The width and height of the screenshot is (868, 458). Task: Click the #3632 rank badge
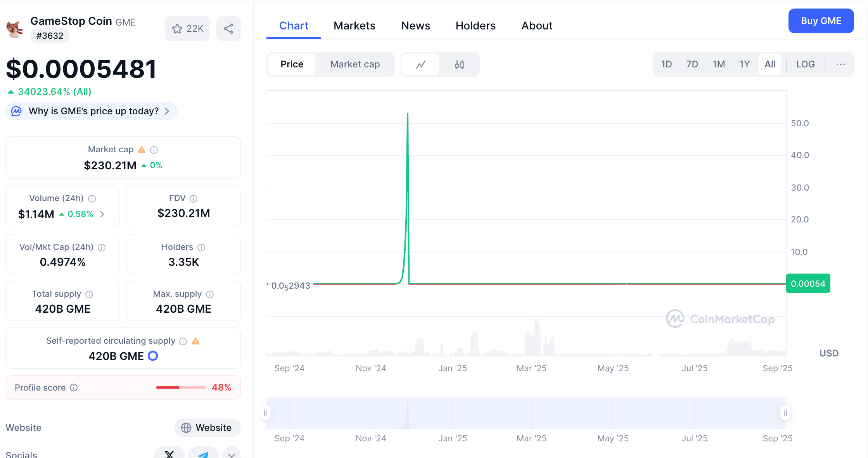click(50, 36)
